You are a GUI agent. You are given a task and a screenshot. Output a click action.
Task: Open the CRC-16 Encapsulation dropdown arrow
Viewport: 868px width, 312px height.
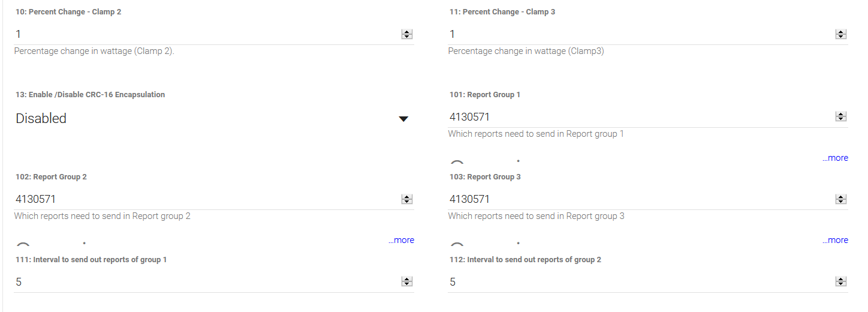[403, 119]
